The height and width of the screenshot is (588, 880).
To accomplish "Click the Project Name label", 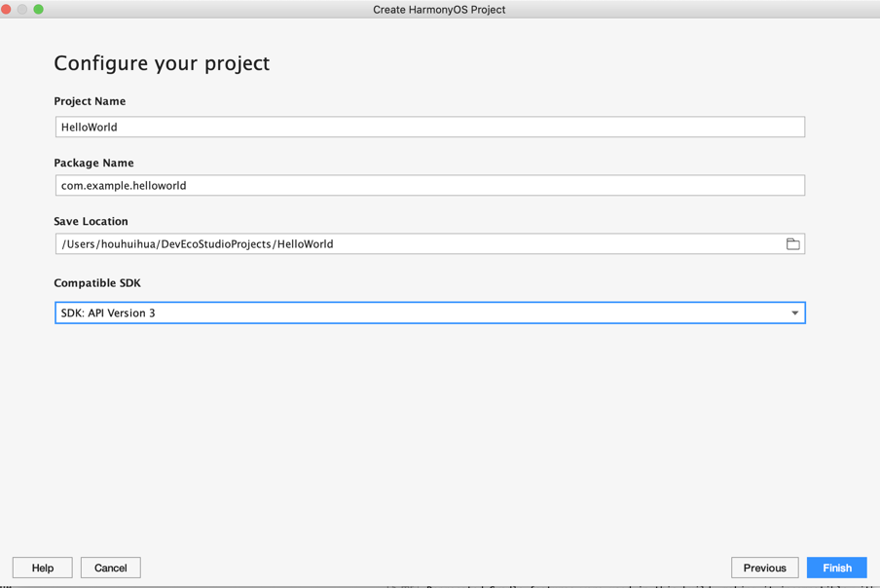I will click(x=90, y=101).
